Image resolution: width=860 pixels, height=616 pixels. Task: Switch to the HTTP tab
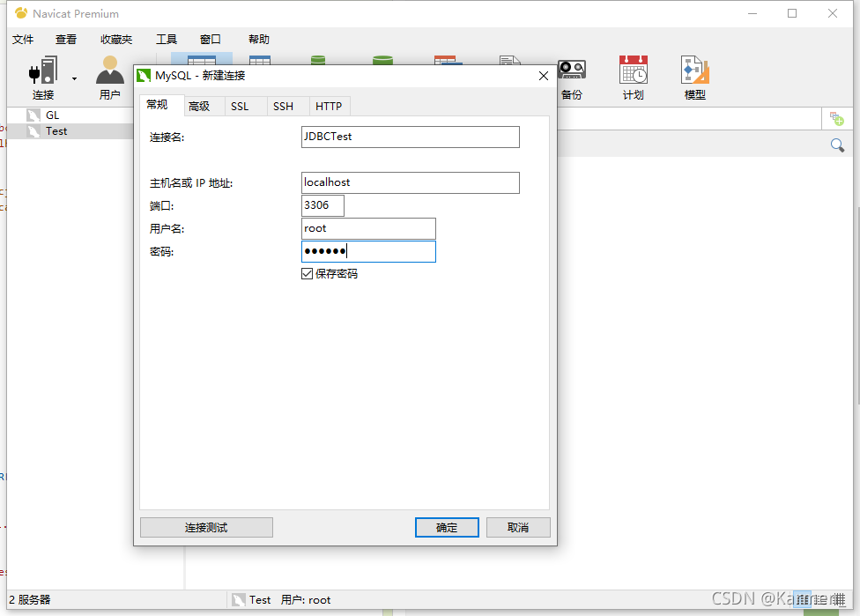[x=329, y=107]
